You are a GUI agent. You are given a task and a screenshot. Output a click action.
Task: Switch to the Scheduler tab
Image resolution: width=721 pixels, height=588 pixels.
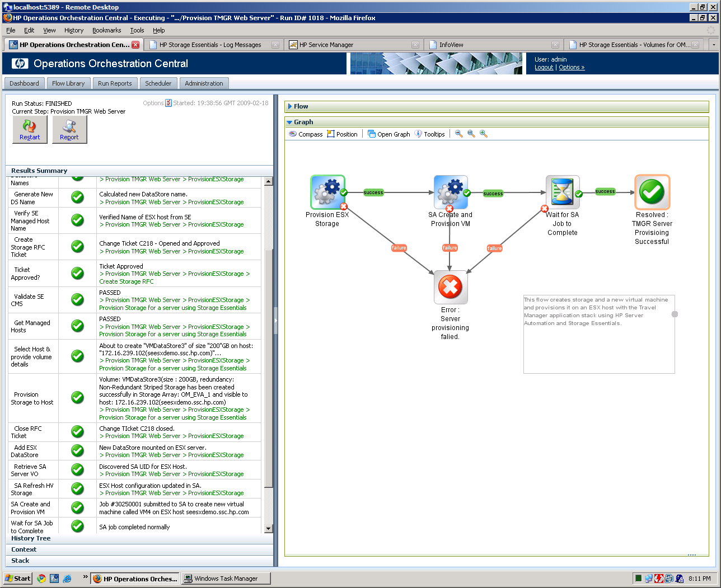coord(158,83)
